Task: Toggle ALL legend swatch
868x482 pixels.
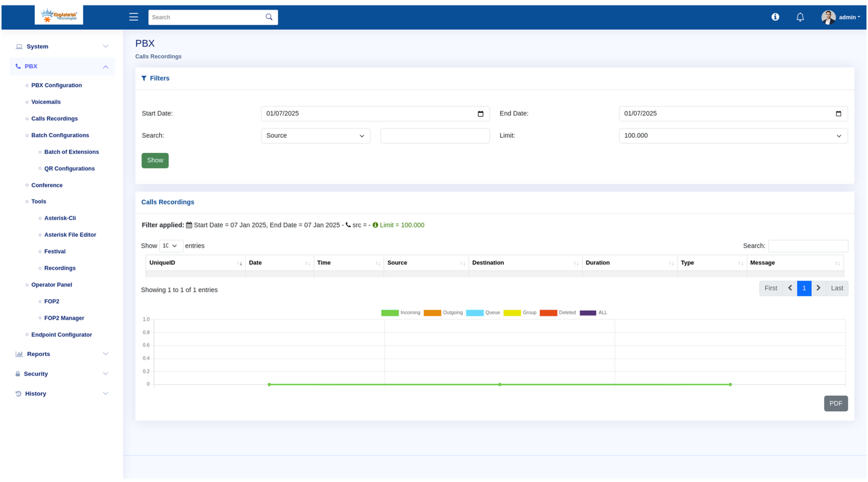Action: 588,313
